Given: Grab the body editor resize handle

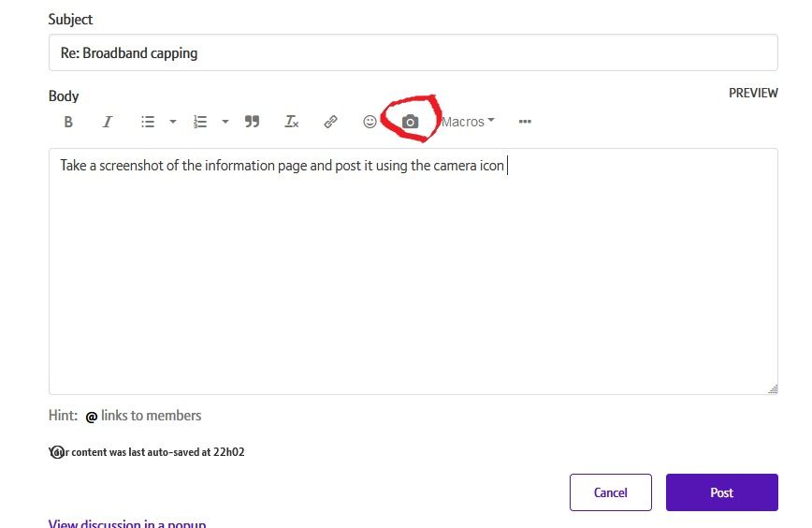Looking at the screenshot, I should [x=773, y=389].
